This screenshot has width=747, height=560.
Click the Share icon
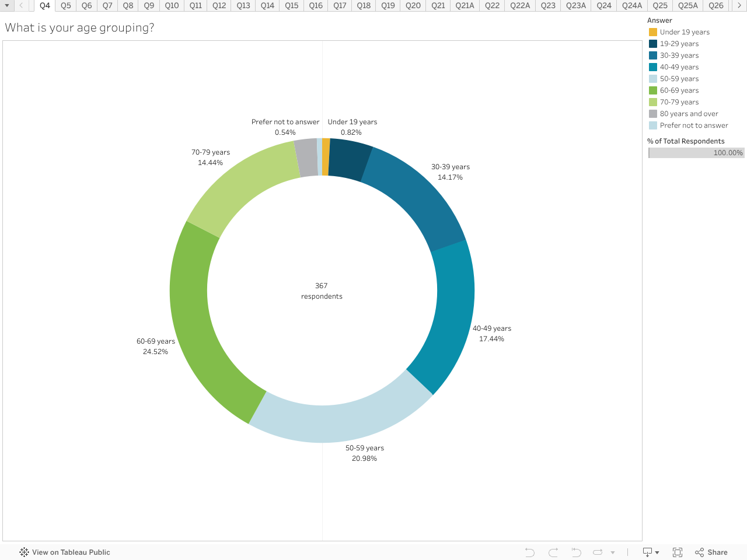click(711, 552)
